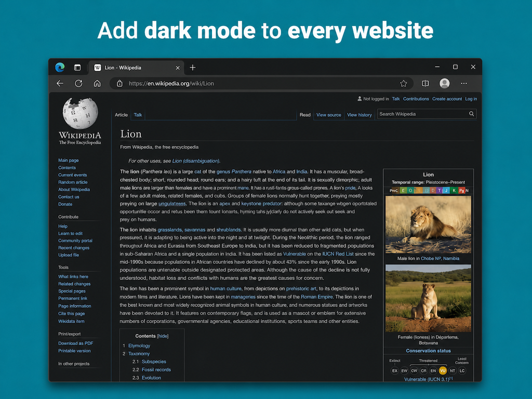Open Upload file link

click(69, 255)
